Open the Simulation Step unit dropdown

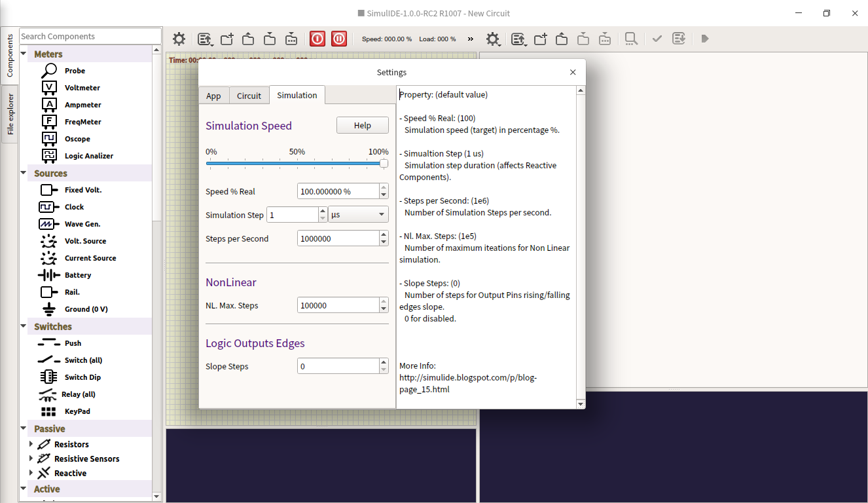point(358,215)
